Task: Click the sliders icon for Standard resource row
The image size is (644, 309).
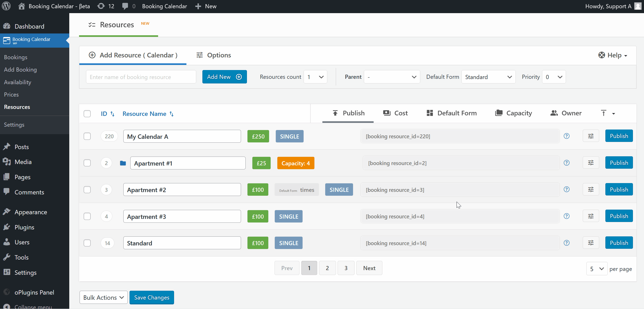Action: [591, 243]
